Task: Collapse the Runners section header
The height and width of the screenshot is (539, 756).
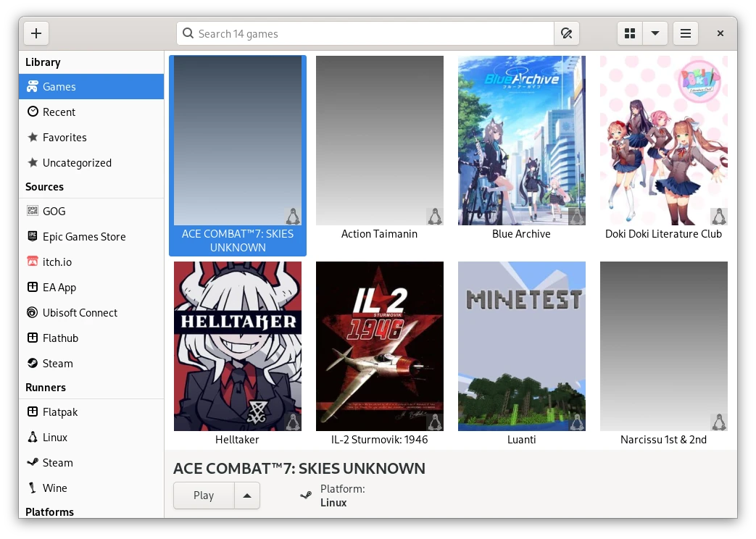Action: (46, 388)
